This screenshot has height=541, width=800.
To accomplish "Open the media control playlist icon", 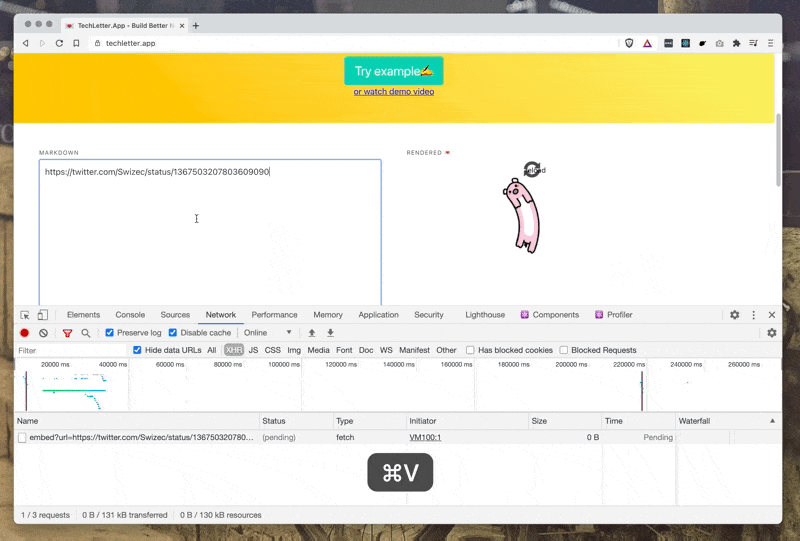I will coord(753,43).
